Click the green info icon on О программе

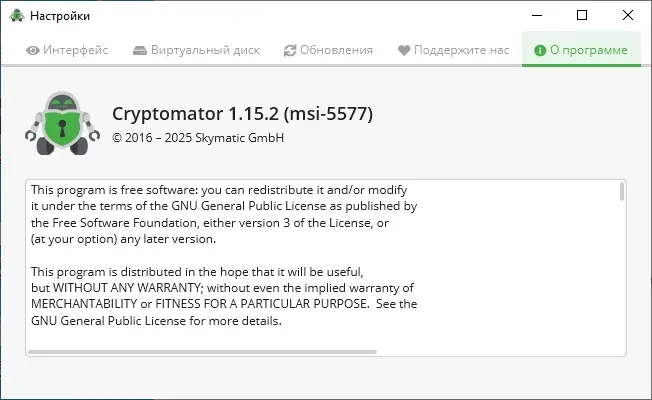click(540, 50)
